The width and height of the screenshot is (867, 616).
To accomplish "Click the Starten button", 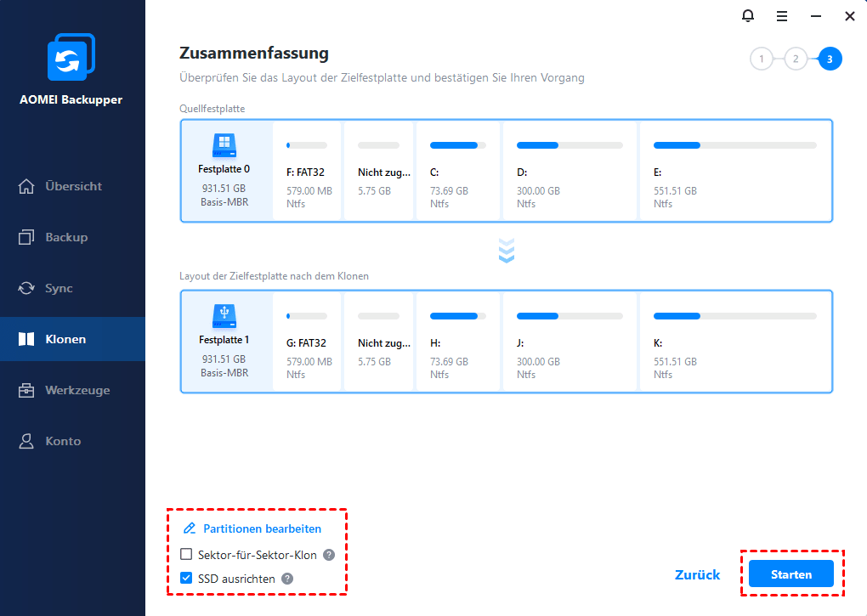I will (x=791, y=574).
